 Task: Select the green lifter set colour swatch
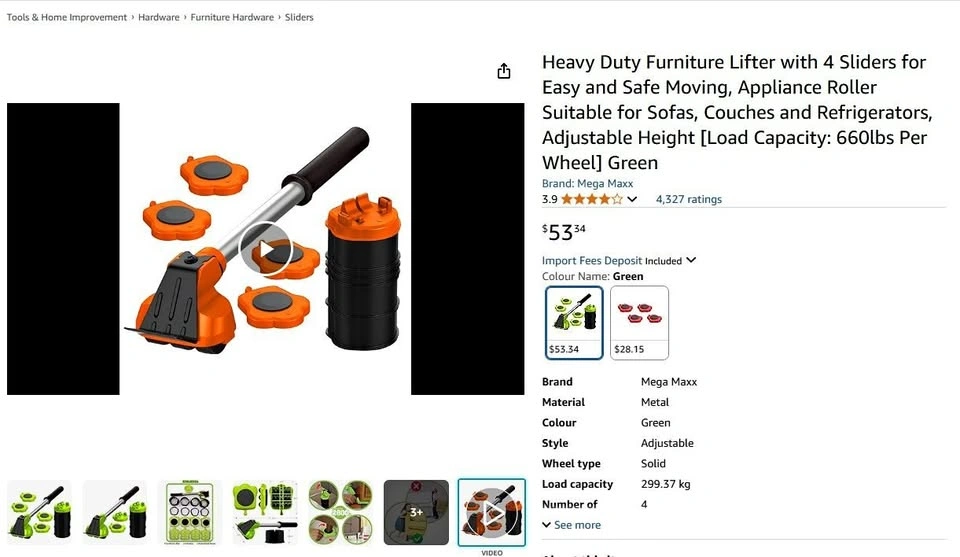coord(574,323)
